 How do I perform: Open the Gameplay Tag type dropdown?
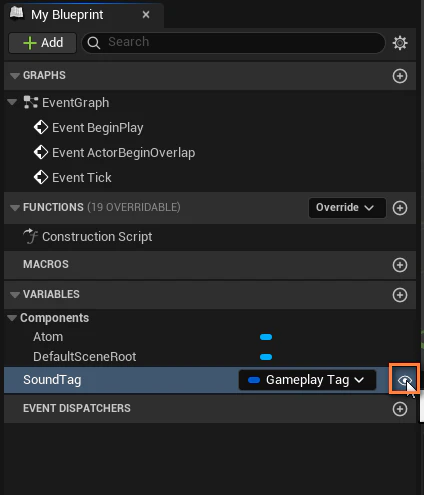[x=307, y=380]
